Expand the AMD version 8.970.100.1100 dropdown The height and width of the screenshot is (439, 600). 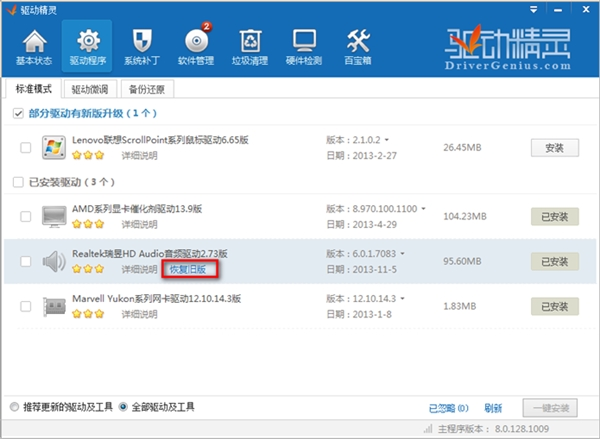pos(423,208)
